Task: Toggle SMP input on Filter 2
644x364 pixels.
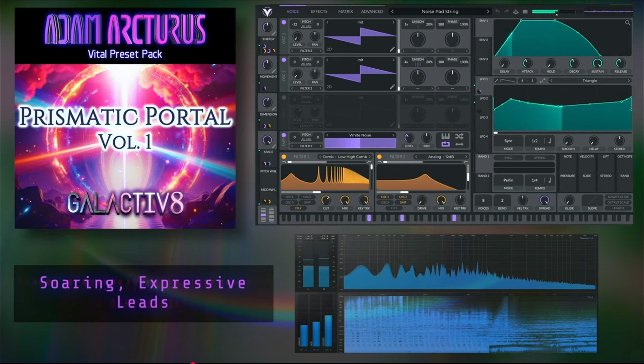Action: 403,203
